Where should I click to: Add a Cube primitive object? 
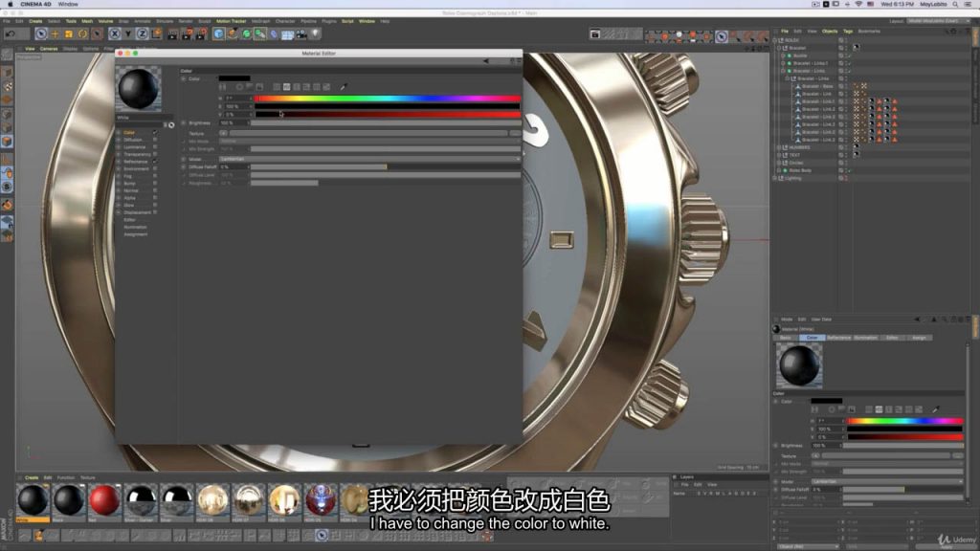pos(219,34)
